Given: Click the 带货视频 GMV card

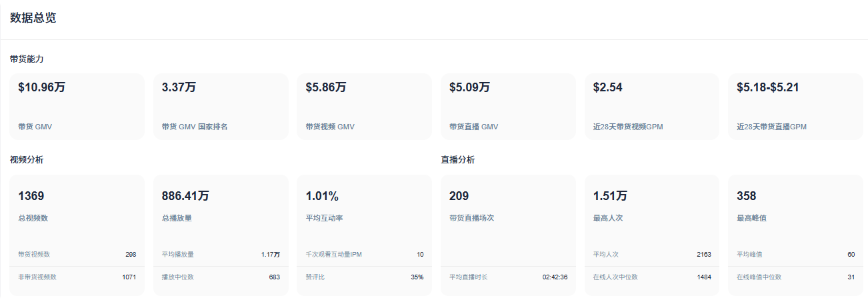Looking at the screenshot, I should (x=364, y=106).
